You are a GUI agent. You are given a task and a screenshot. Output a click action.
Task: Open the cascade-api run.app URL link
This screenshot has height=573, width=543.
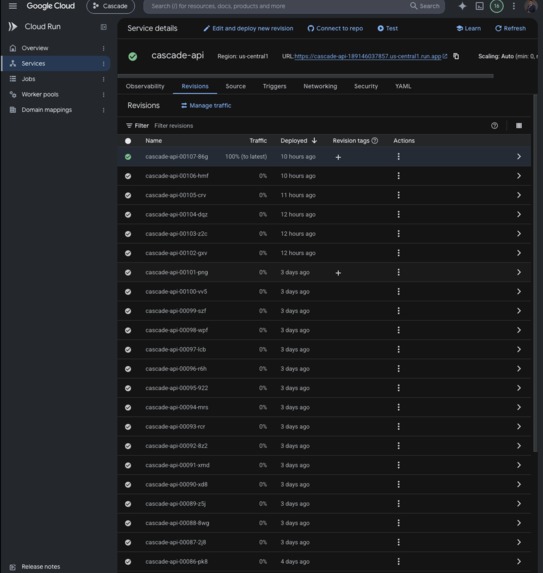(368, 56)
